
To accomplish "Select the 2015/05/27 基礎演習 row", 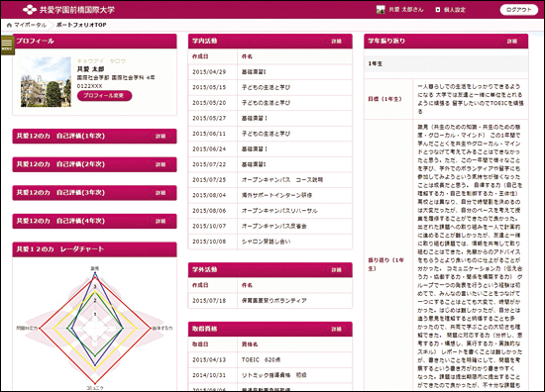I will point(271,119).
